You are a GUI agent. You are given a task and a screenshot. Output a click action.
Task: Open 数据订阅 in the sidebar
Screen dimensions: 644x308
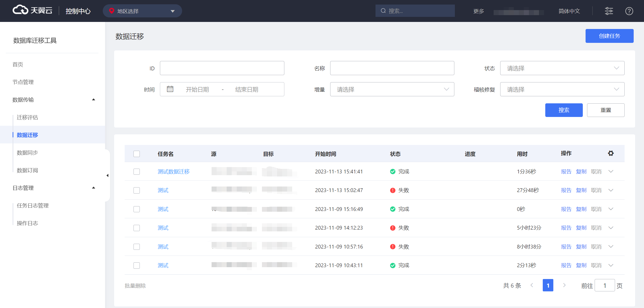(27, 170)
